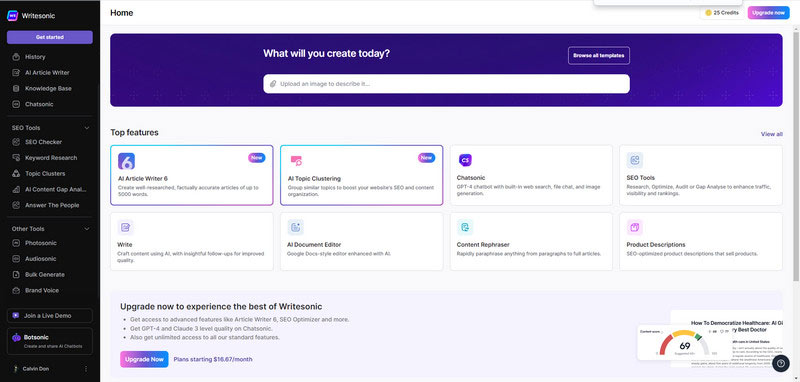This screenshot has width=800, height=382.
Task: Open the Calvin Don account options menu
Action: pyautogui.click(x=86, y=369)
